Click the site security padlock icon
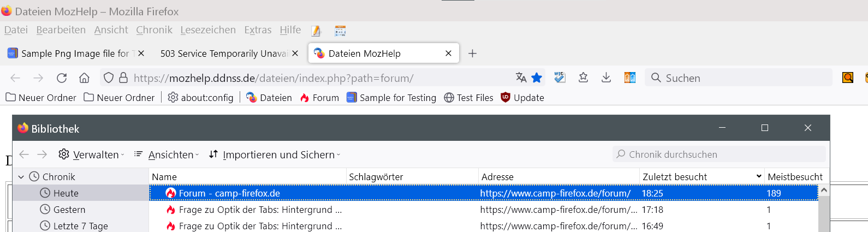Screen dimensions: 868x232 pos(123,78)
